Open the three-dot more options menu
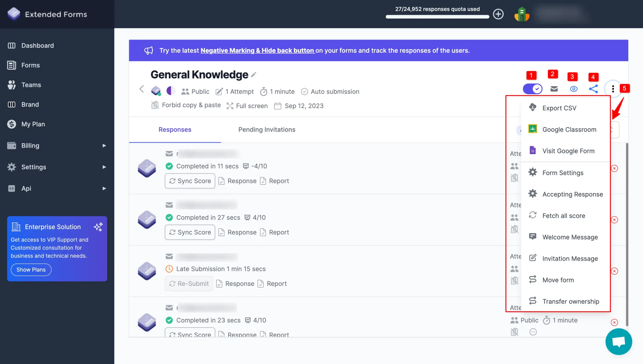The image size is (643, 364). [x=613, y=89]
